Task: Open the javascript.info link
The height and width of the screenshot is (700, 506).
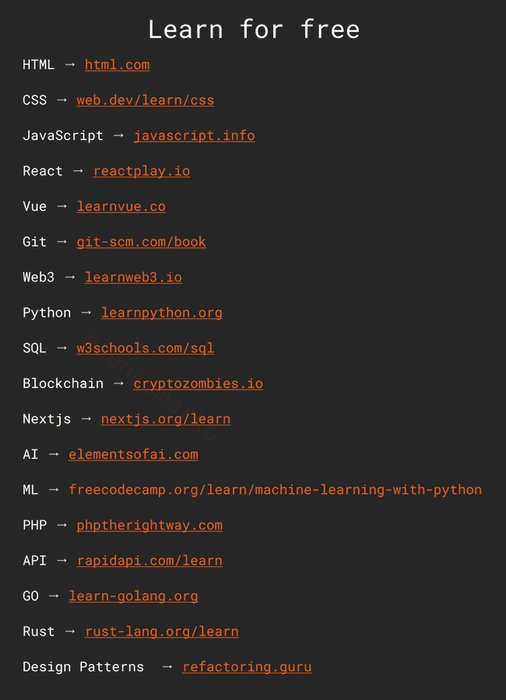Action: click(194, 135)
